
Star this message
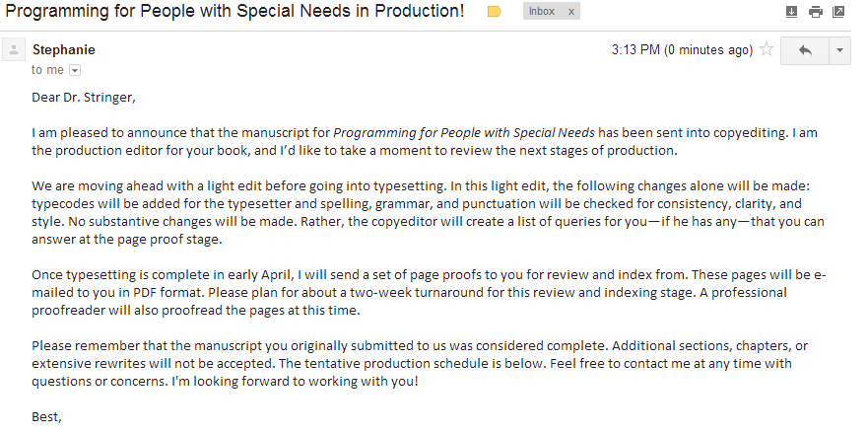[767, 49]
